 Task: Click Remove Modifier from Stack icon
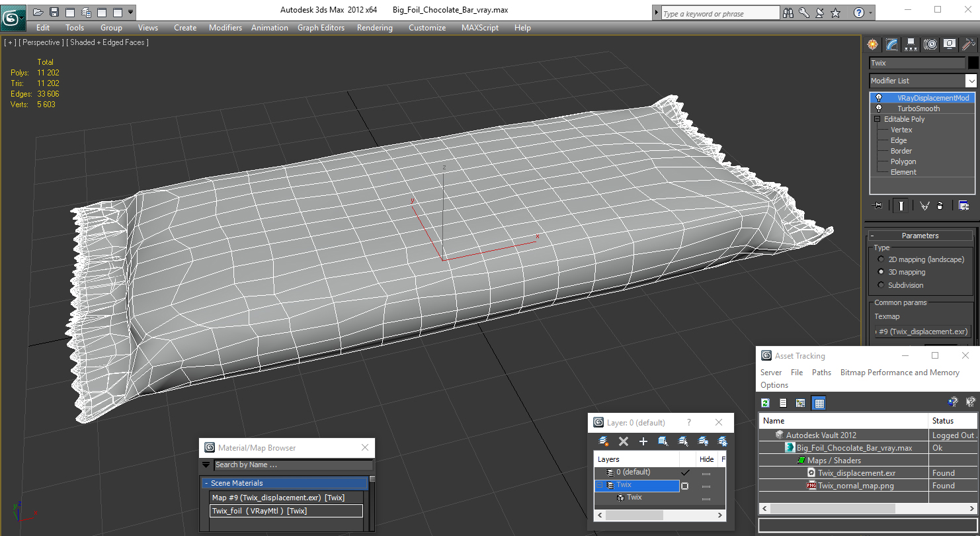[940, 206]
